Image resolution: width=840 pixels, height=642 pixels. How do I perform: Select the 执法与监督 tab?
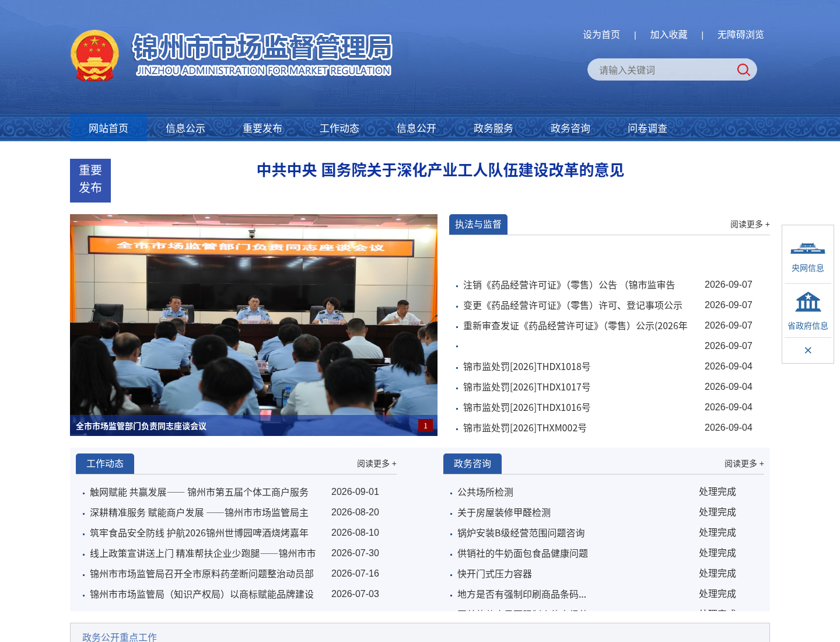click(x=478, y=224)
